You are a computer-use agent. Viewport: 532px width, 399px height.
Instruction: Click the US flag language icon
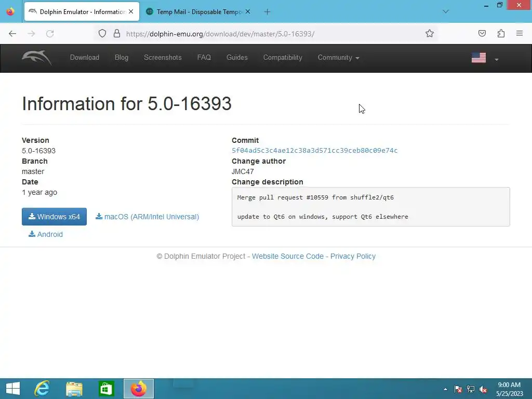click(478, 58)
